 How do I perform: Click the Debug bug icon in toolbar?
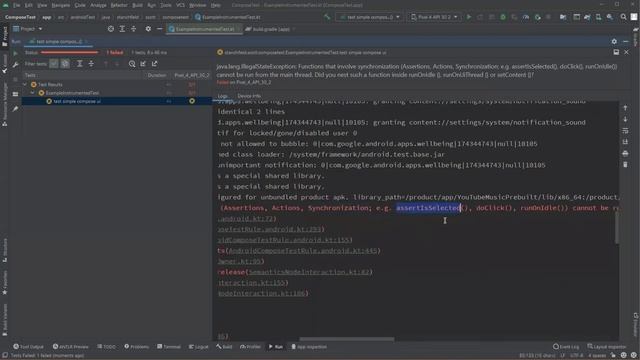503,17
